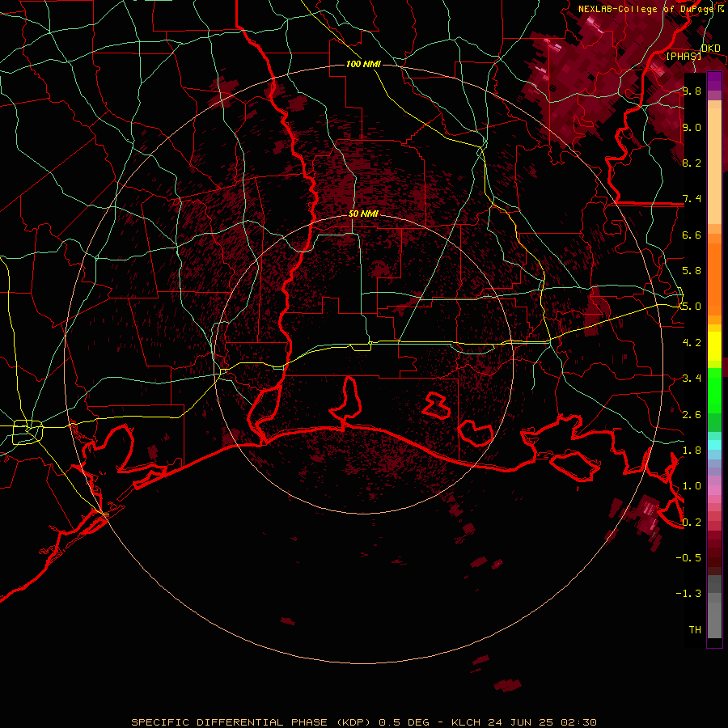Click the 9.0 value on the legend
Viewport: 728px width, 728px height.
coord(692,127)
